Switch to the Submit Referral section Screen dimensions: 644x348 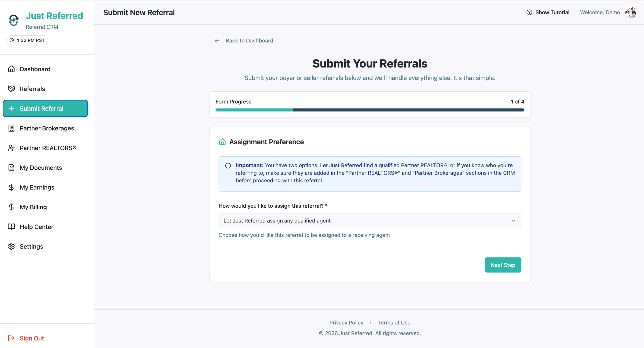point(45,108)
